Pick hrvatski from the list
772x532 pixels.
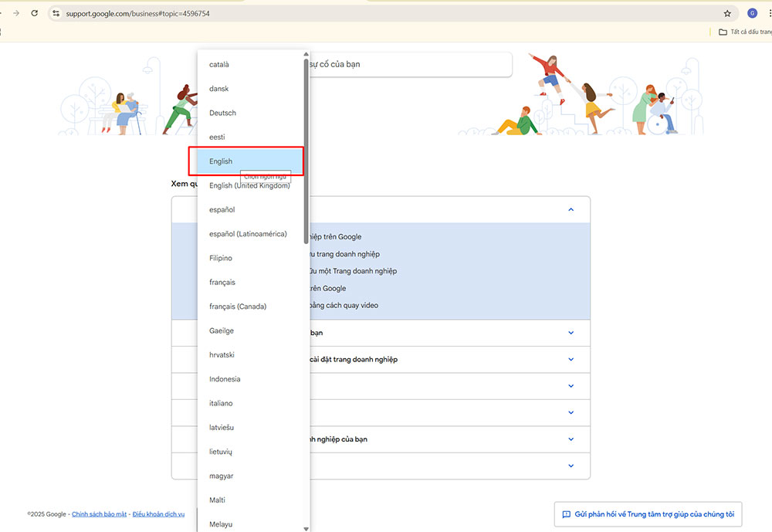(x=251, y=354)
